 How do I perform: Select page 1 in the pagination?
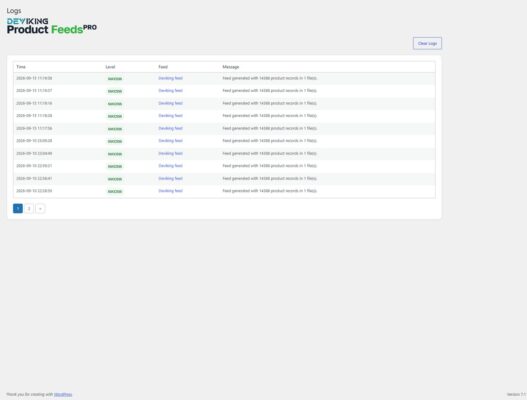click(18, 208)
